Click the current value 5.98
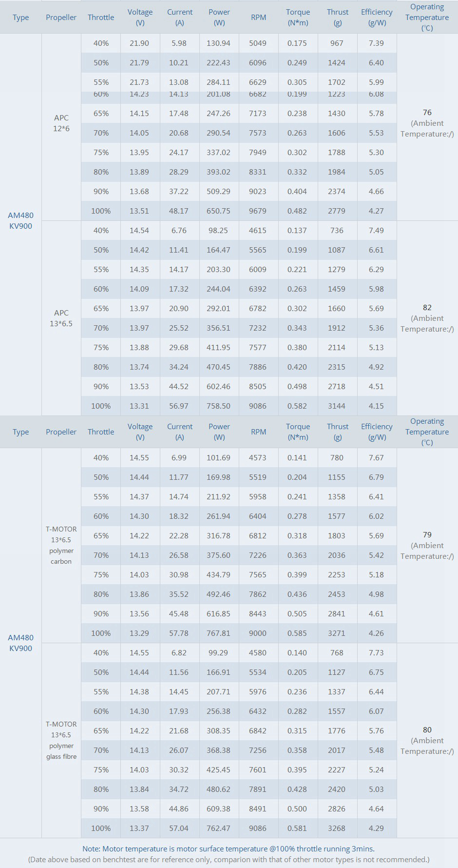This screenshot has height=868, width=458. tap(179, 43)
